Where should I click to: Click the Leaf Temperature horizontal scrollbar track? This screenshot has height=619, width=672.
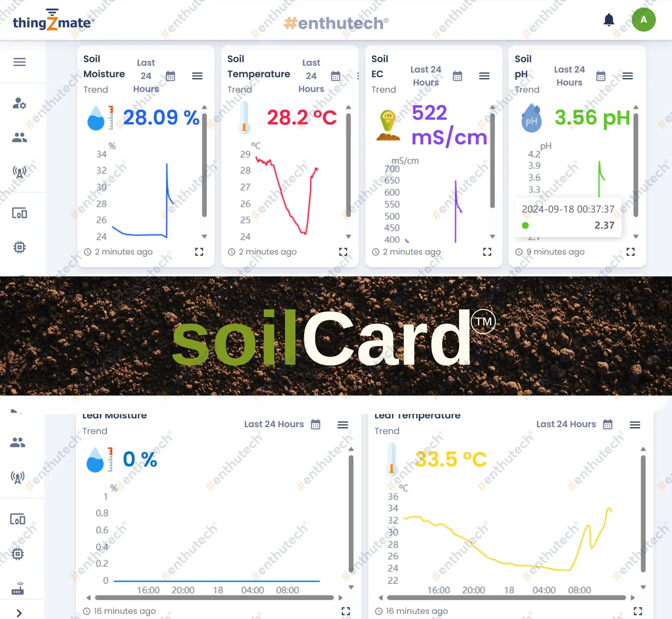point(506,597)
